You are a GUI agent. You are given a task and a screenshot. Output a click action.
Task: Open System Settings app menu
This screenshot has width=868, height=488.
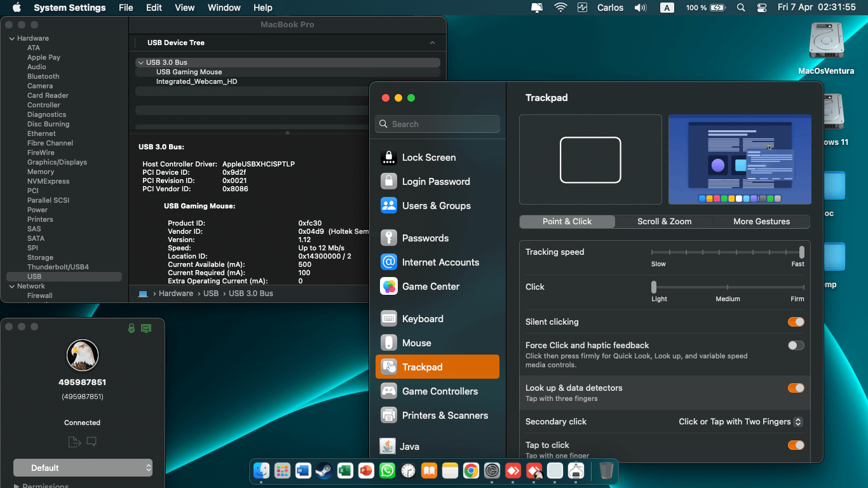click(70, 8)
